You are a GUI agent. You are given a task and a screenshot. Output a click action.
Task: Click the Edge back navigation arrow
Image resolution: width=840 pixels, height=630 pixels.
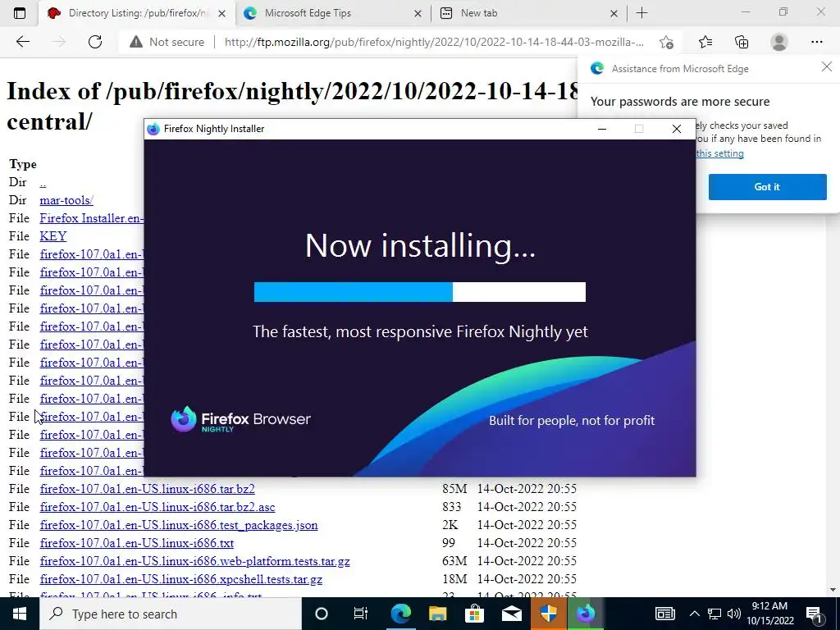[22, 42]
